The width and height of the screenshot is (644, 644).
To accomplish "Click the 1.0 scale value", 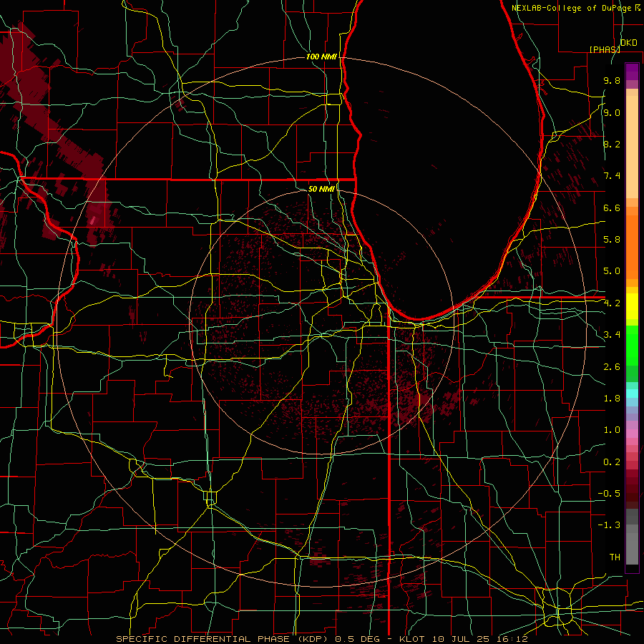I will tap(612, 430).
